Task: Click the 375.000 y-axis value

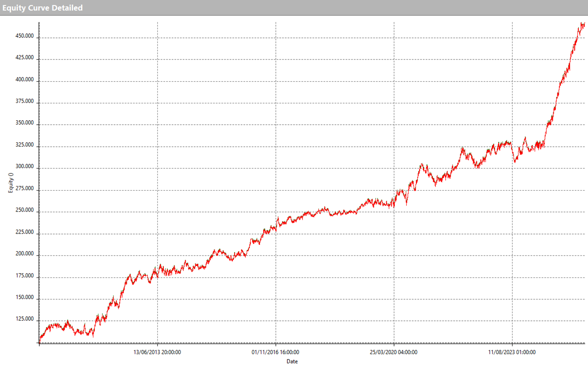Action: click(x=24, y=102)
